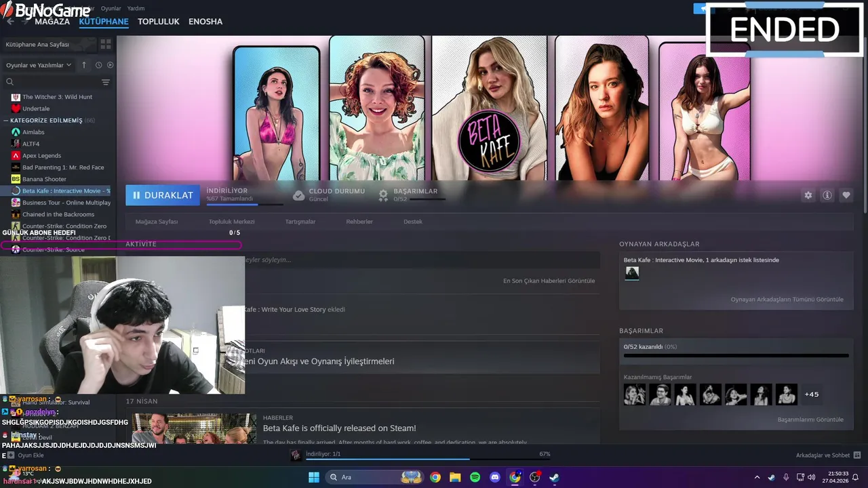The height and width of the screenshot is (488, 868).
Task: Show hidden system tray icons chevron
Action: coord(757,477)
